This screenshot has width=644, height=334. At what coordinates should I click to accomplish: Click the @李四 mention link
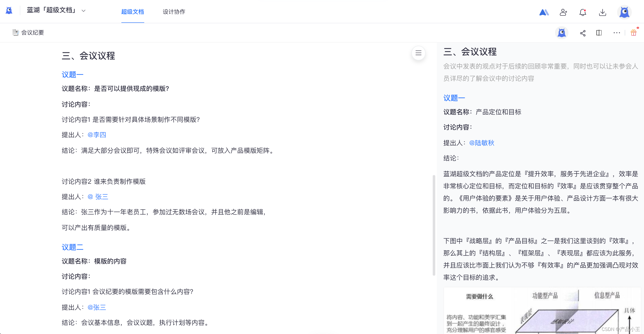[97, 135]
